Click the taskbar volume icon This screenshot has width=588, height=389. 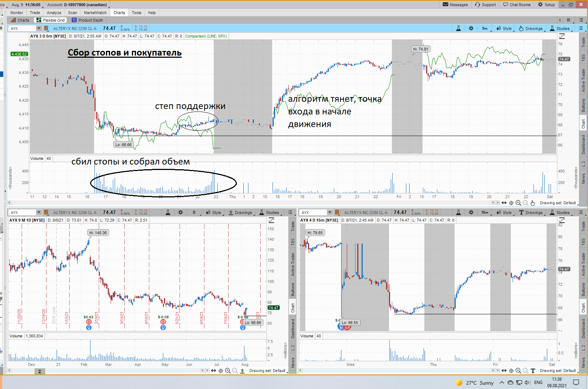527,383
